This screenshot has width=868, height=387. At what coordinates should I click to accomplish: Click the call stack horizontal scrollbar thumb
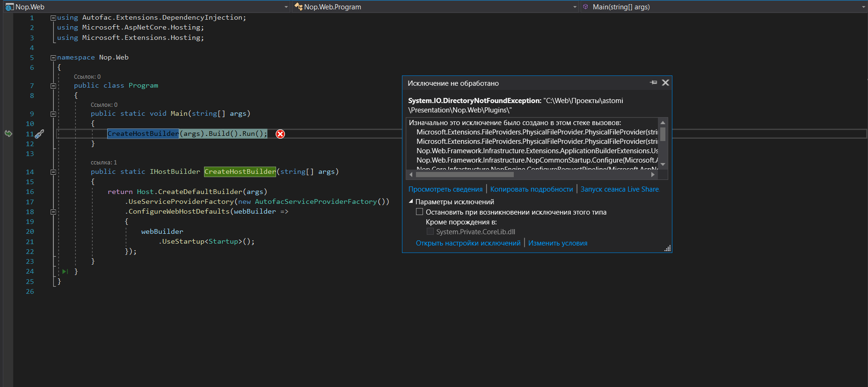(465, 174)
